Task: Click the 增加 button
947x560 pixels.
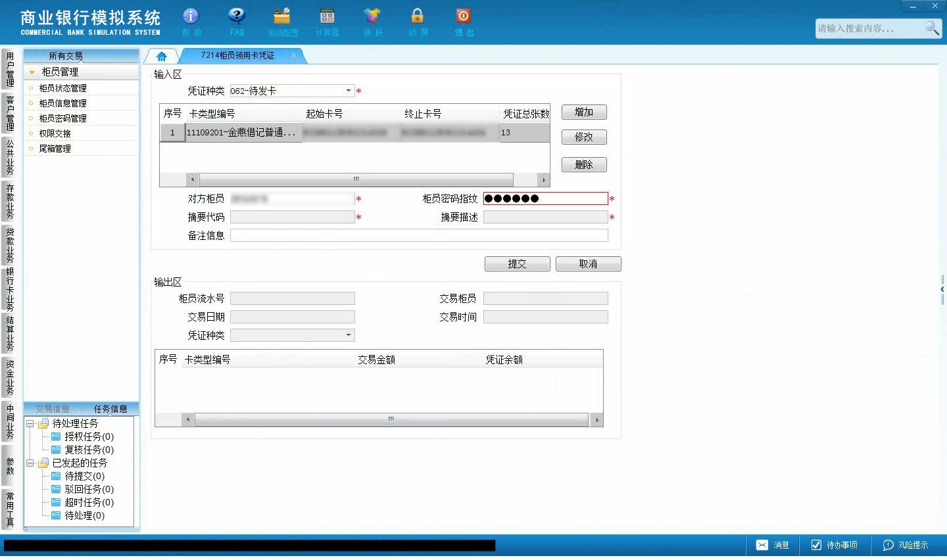Action: pos(584,112)
